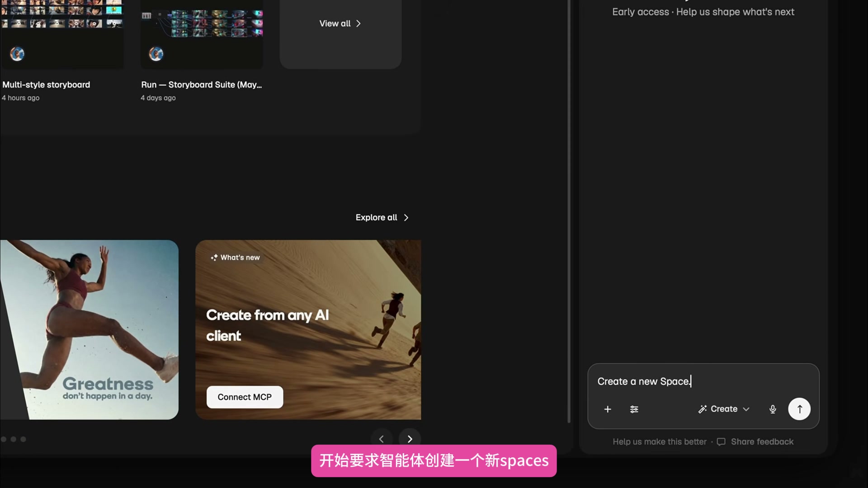Open the chat settings sliders icon
This screenshot has width=868, height=488.
click(x=634, y=409)
